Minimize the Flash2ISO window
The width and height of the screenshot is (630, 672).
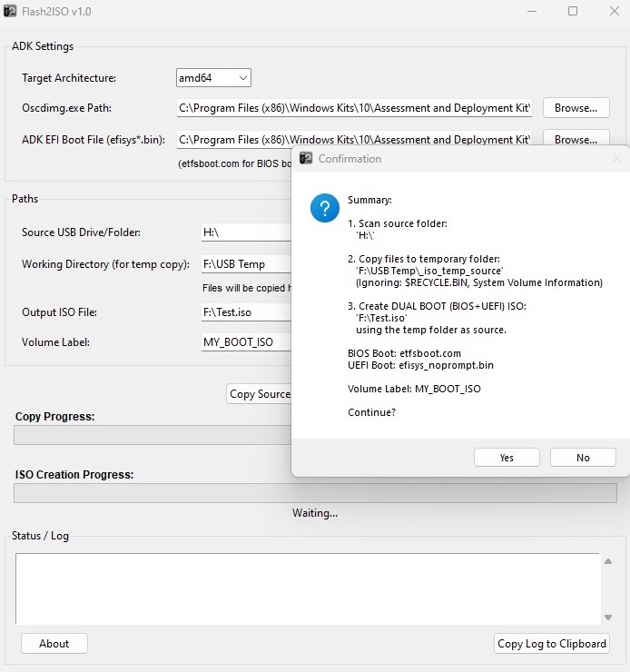click(x=531, y=12)
